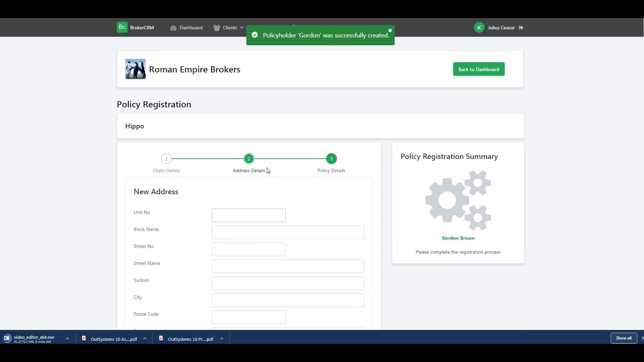Image resolution: width=644 pixels, height=362 pixels.
Task: Click 'Please complete the registration process' text
Action: coord(458,252)
